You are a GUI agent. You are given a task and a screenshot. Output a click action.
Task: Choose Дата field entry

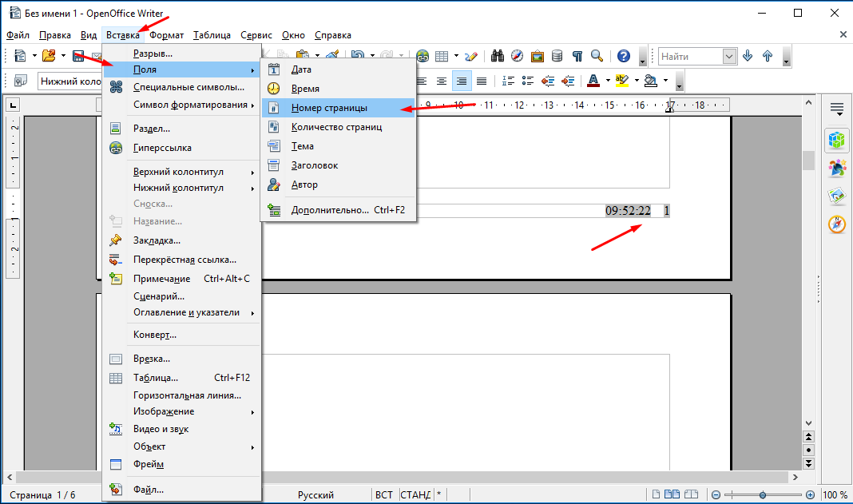[x=338, y=69]
